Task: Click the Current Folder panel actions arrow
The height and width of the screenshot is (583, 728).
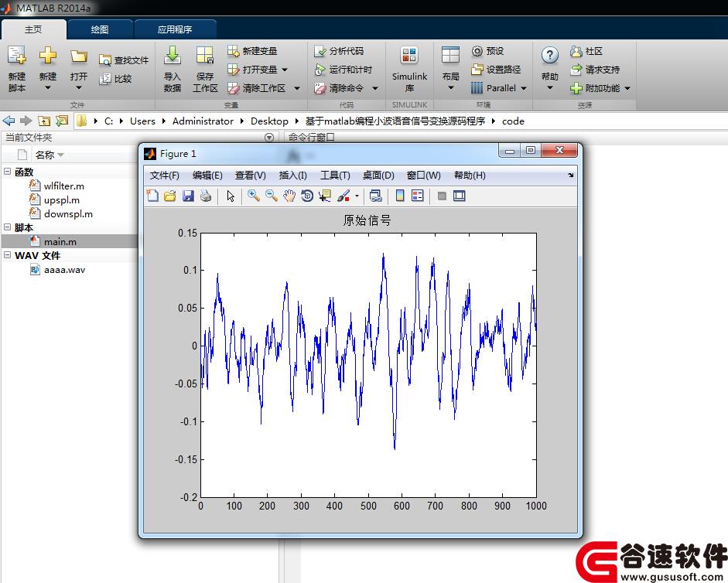Action: click(268, 138)
